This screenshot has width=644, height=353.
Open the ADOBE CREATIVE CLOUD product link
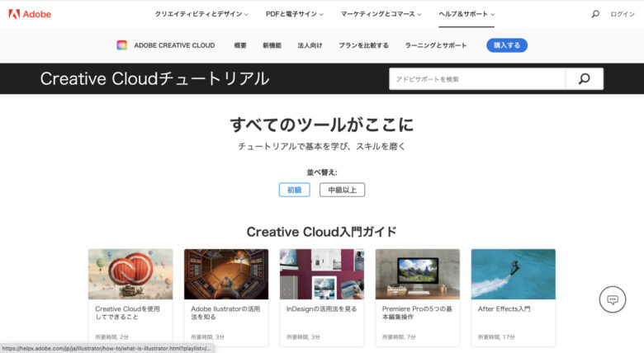point(174,45)
